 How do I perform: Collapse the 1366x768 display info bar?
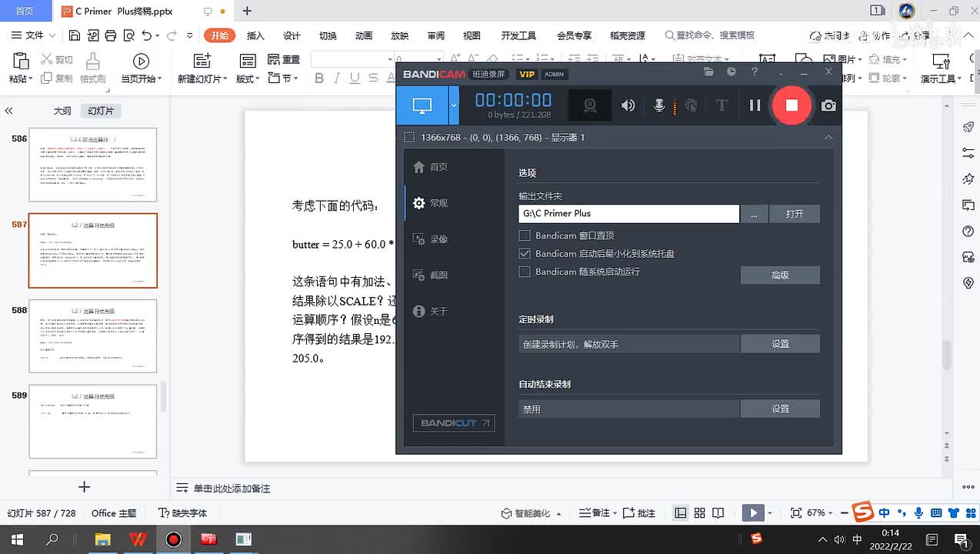point(828,137)
